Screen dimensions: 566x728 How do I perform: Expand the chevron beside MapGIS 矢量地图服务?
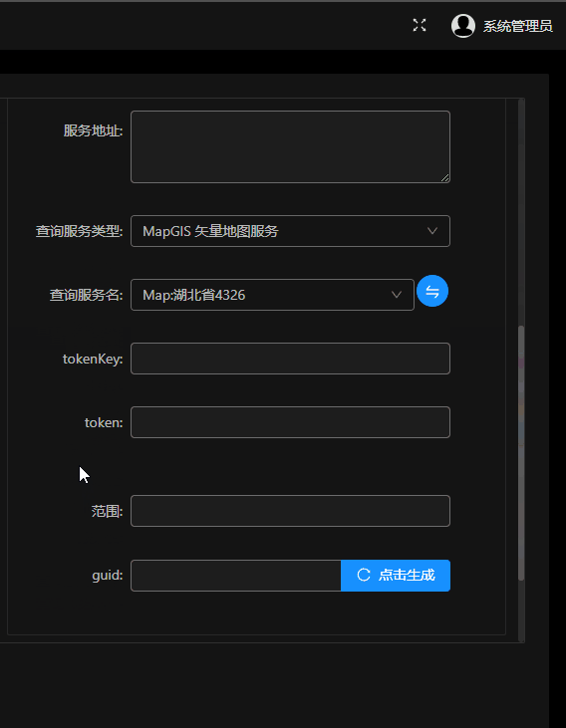coord(432,231)
